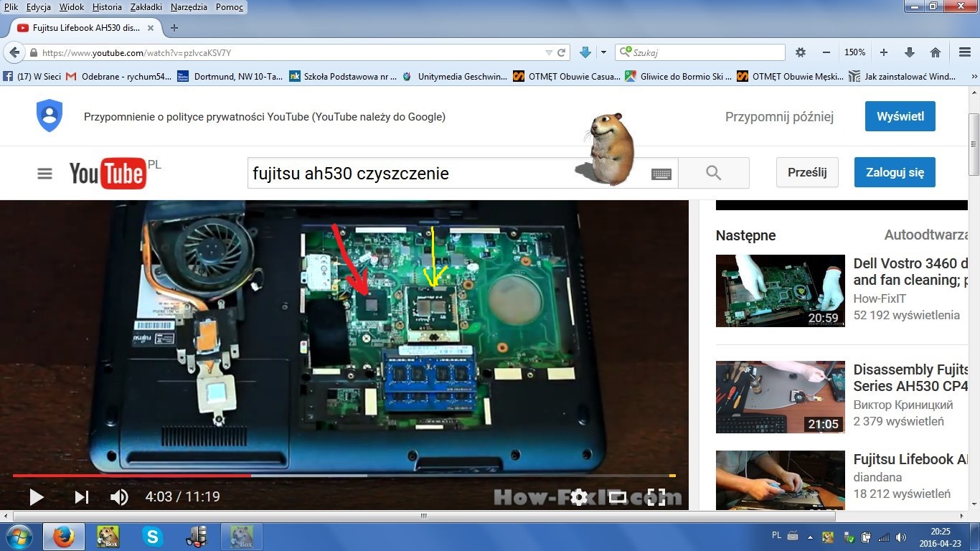This screenshot has width=980, height=551.
Task: Show hidden icons in the system tray
Action: point(811,537)
